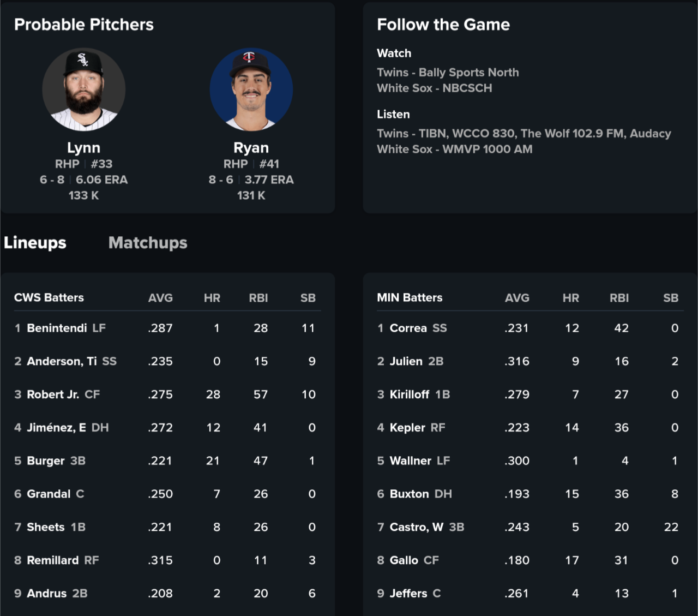Click the MIN Batters HR column header
This screenshot has width=698, height=616.
[x=571, y=298]
